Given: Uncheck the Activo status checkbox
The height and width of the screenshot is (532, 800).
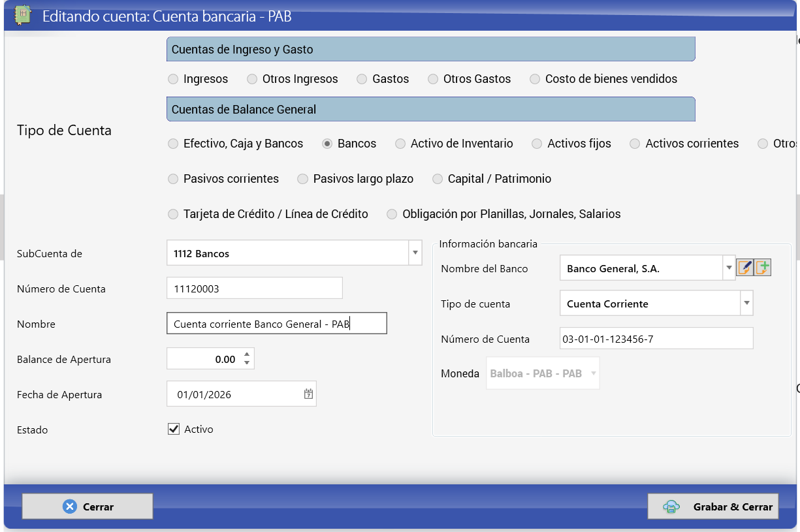Looking at the screenshot, I should (x=174, y=429).
